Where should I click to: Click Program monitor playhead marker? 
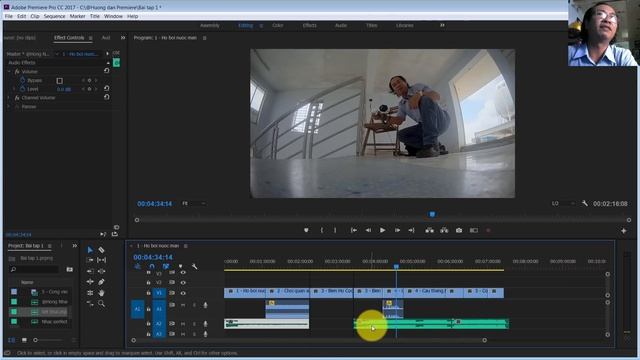(x=432, y=214)
